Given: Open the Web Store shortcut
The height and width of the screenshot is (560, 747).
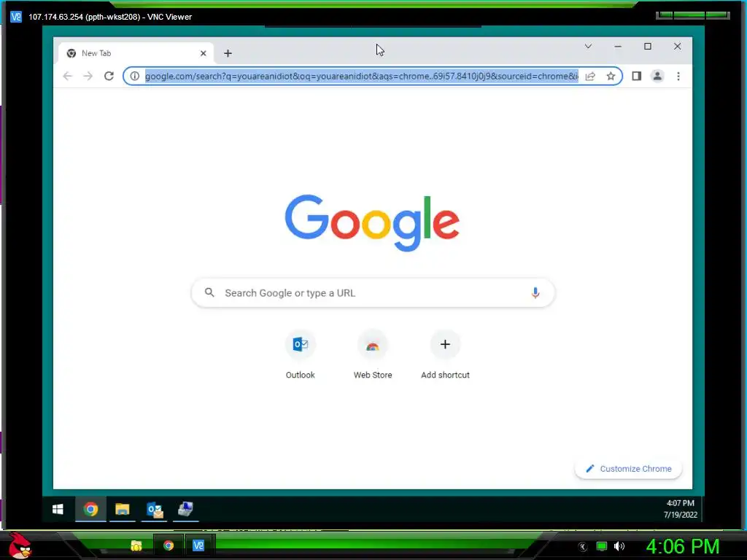Looking at the screenshot, I should pos(373,355).
